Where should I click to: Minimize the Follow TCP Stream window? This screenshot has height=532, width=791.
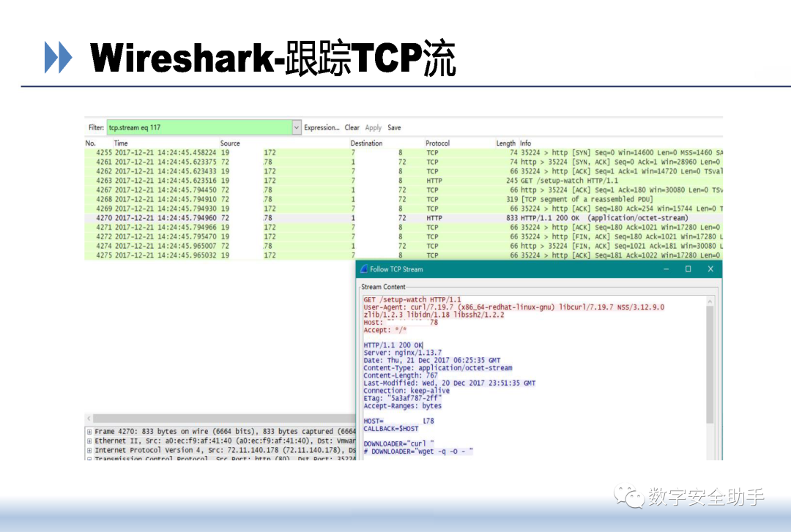tap(666, 269)
